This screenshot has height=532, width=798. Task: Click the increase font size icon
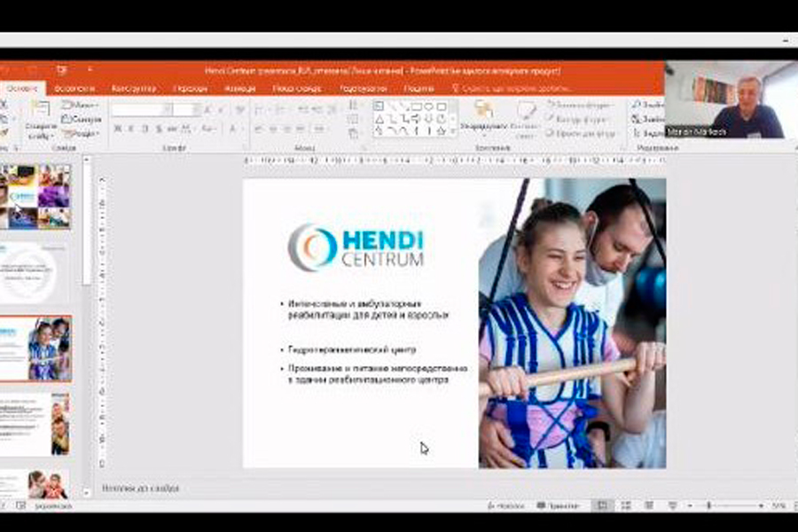[x=208, y=109]
